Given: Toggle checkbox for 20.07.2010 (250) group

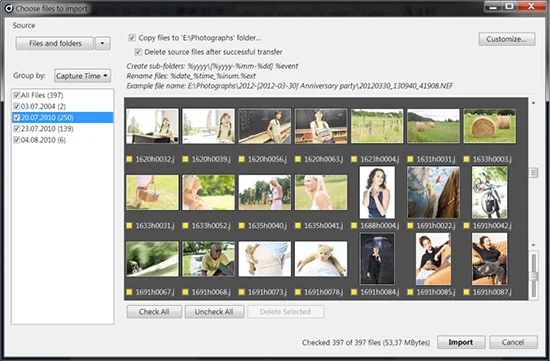Looking at the screenshot, I should point(16,118).
